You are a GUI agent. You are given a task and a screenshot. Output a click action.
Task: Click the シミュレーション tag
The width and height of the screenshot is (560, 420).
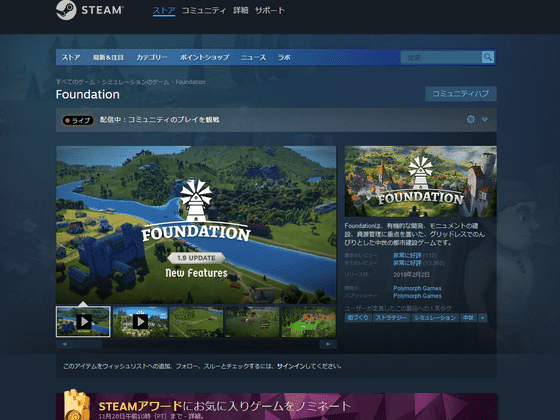coord(435,318)
